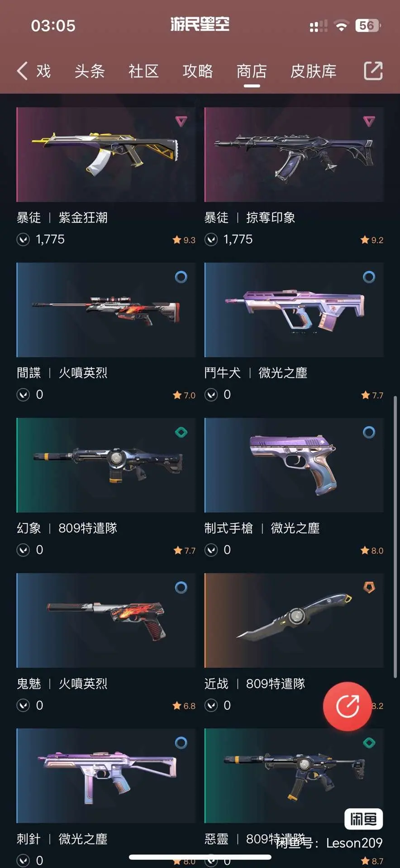Switch to the 社区 tab

pos(144,71)
